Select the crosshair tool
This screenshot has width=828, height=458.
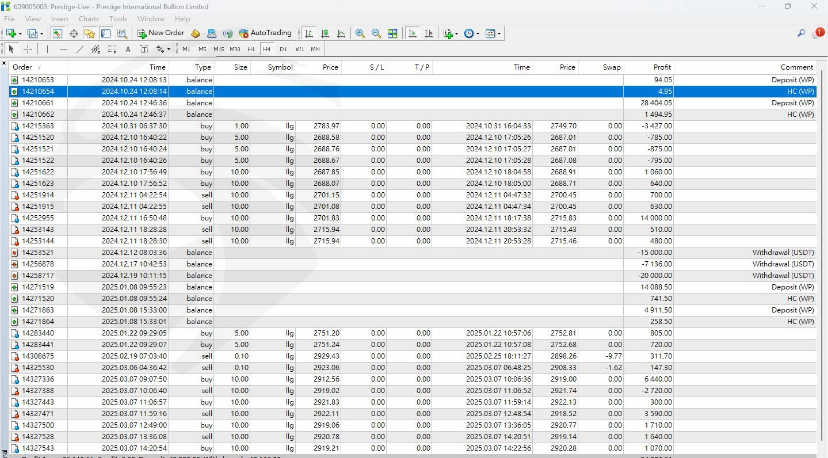[x=27, y=48]
